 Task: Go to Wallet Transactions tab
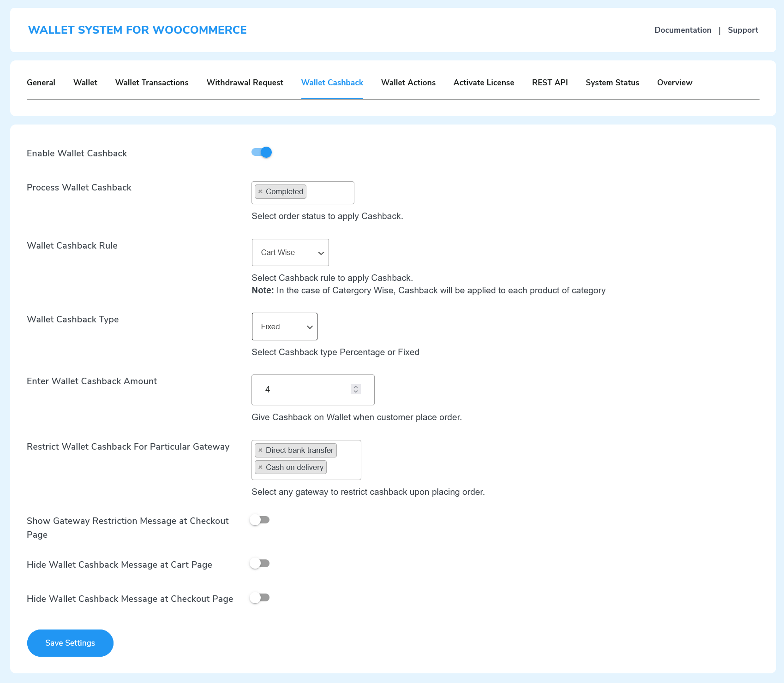152,83
